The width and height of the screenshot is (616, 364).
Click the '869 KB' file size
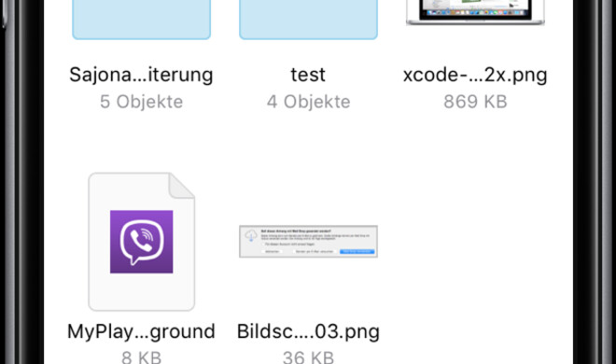pos(475,102)
